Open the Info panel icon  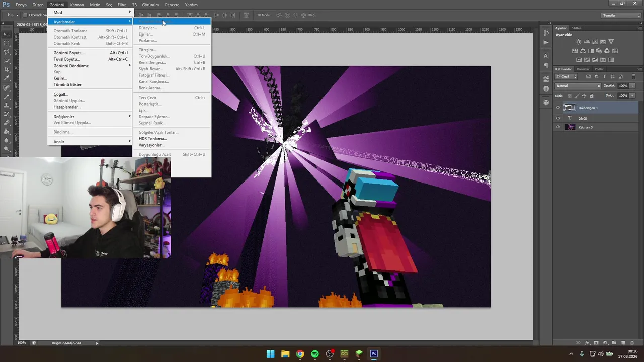pyautogui.click(x=546, y=88)
